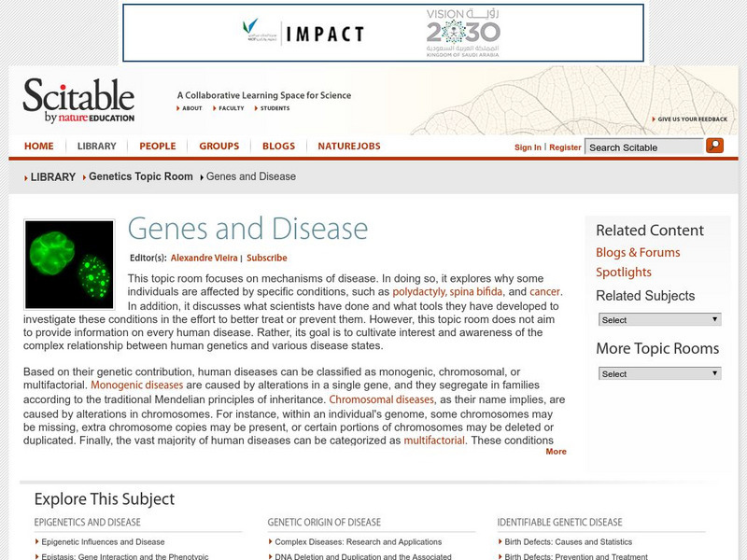Click Subscribe next to the editor name

267,259
